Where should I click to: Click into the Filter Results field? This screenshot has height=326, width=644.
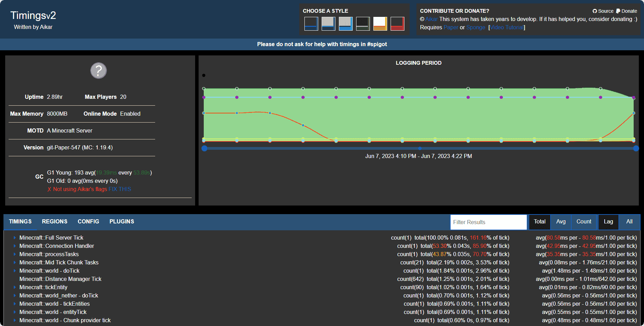point(488,222)
